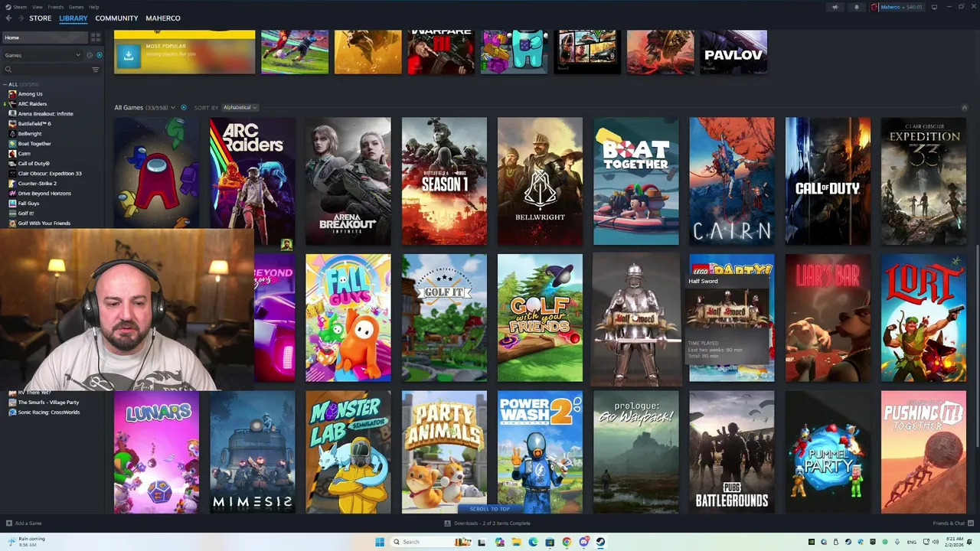
Task: Open the Expedition 33 game cover
Action: tap(923, 181)
